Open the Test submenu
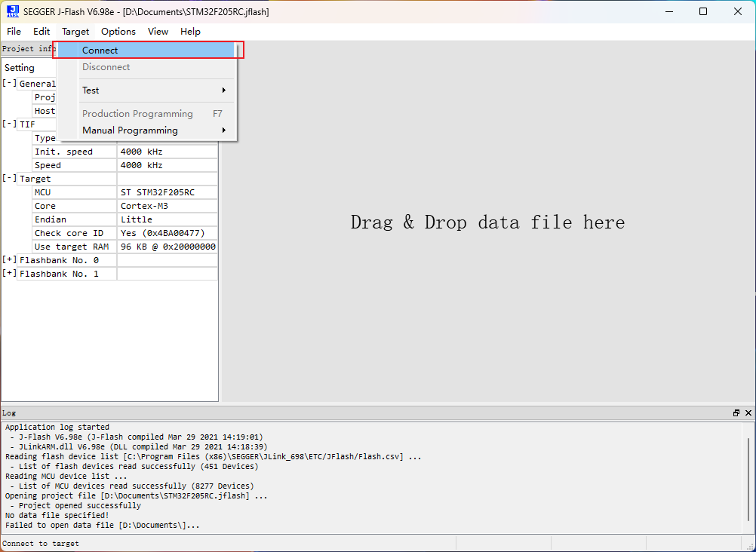756x552 pixels. [146, 90]
